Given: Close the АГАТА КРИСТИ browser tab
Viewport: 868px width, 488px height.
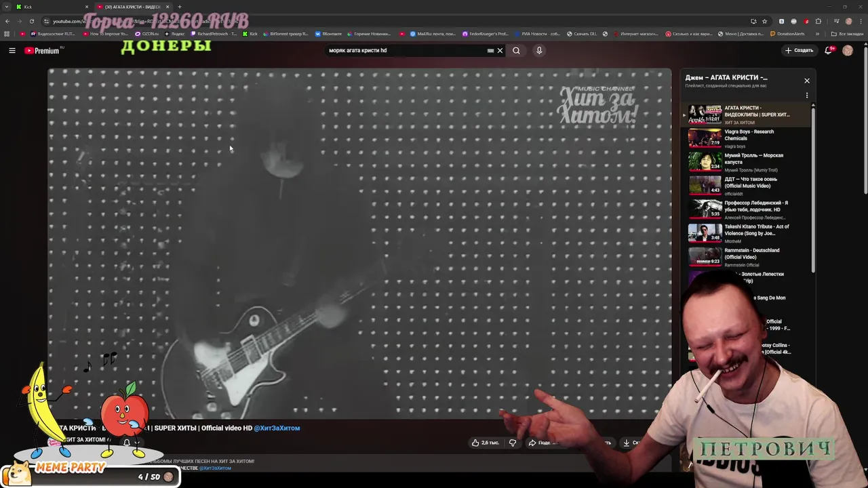Looking at the screenshot, I should (167, 7).
